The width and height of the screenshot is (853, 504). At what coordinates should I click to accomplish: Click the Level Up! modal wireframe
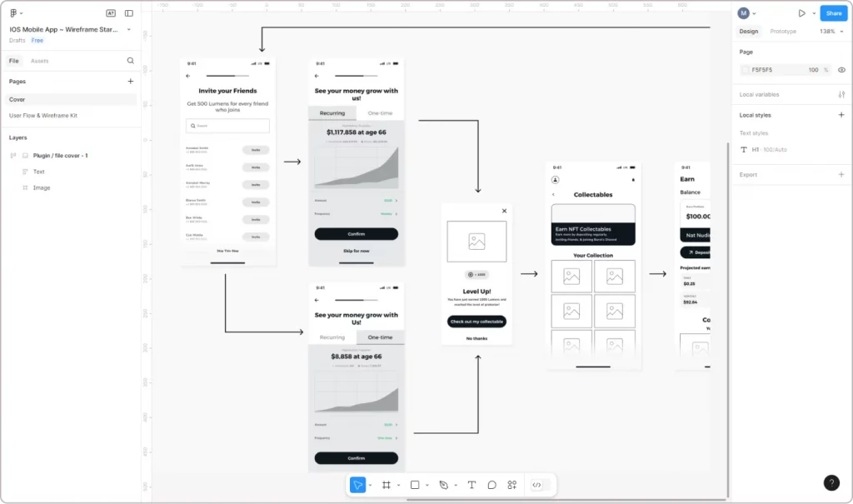point(476,274)
